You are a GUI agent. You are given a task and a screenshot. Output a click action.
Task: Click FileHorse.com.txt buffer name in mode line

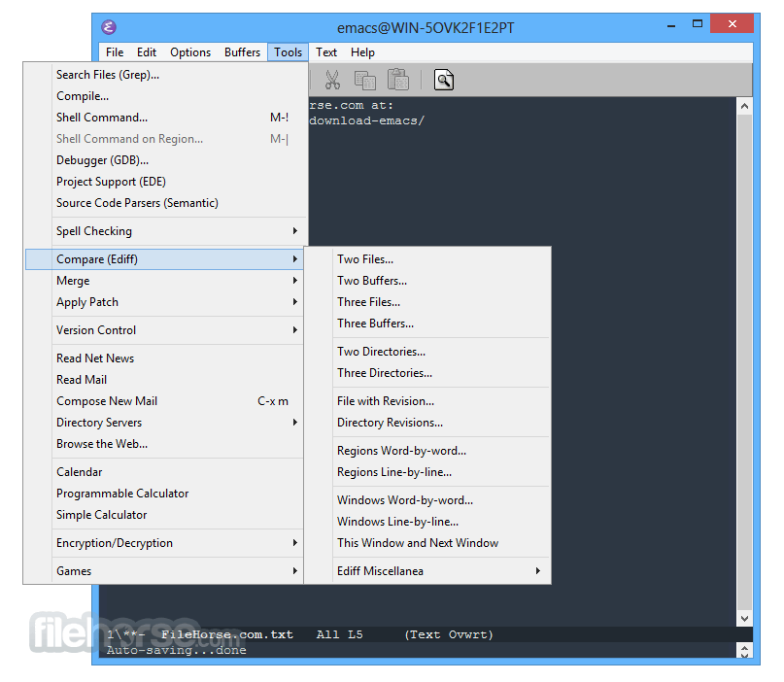227,634
